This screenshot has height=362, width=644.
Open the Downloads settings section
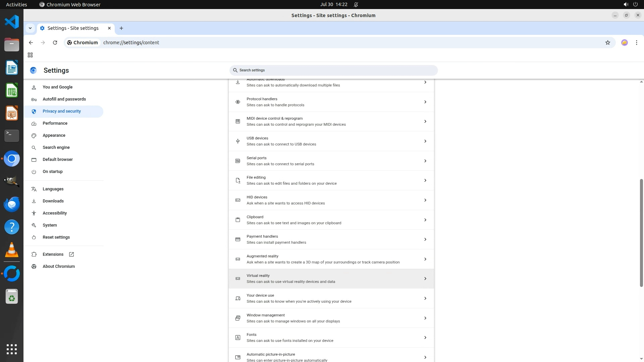click(53, 201)
